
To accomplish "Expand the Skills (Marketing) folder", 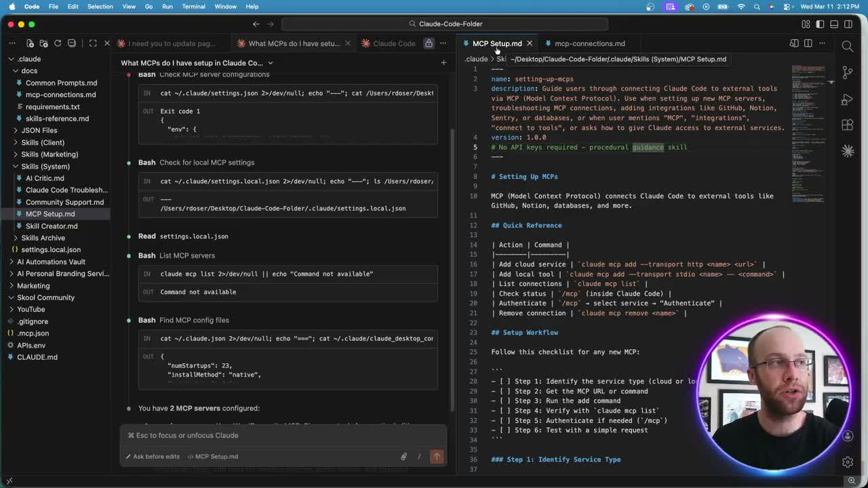I will click(49, 155).
